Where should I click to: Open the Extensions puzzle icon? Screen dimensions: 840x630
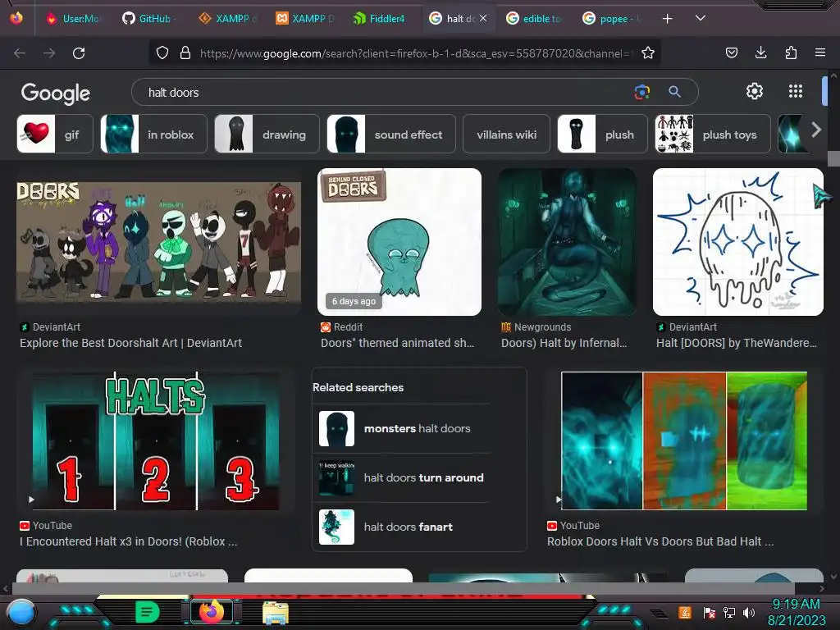pyautogui.click(x=791, y=52)
